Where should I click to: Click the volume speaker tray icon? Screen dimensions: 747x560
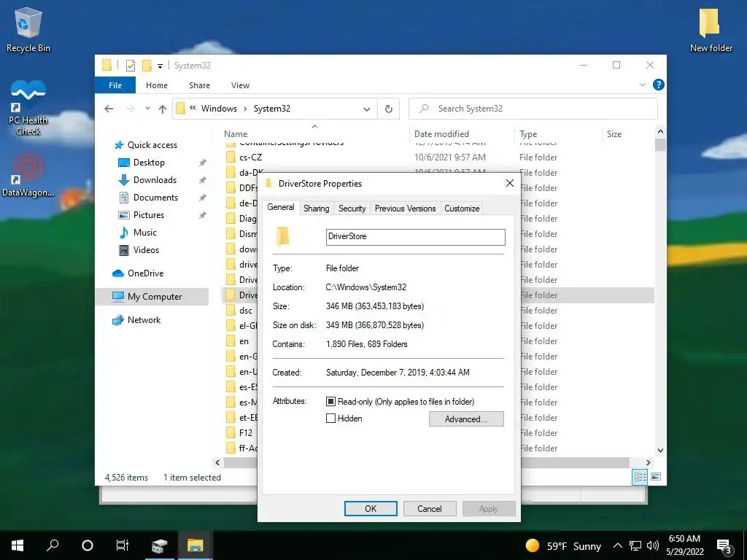click(x=653, y=545)
